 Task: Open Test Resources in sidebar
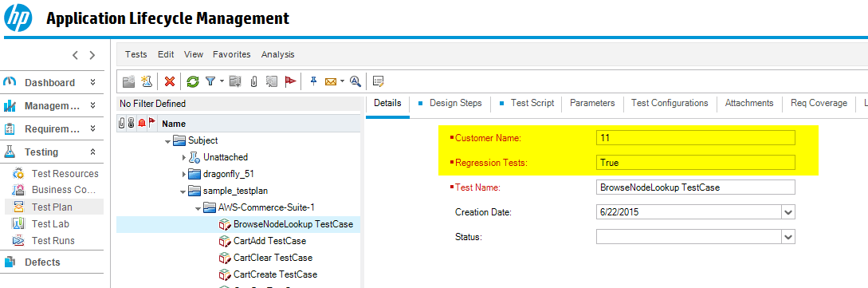point(65,173)
